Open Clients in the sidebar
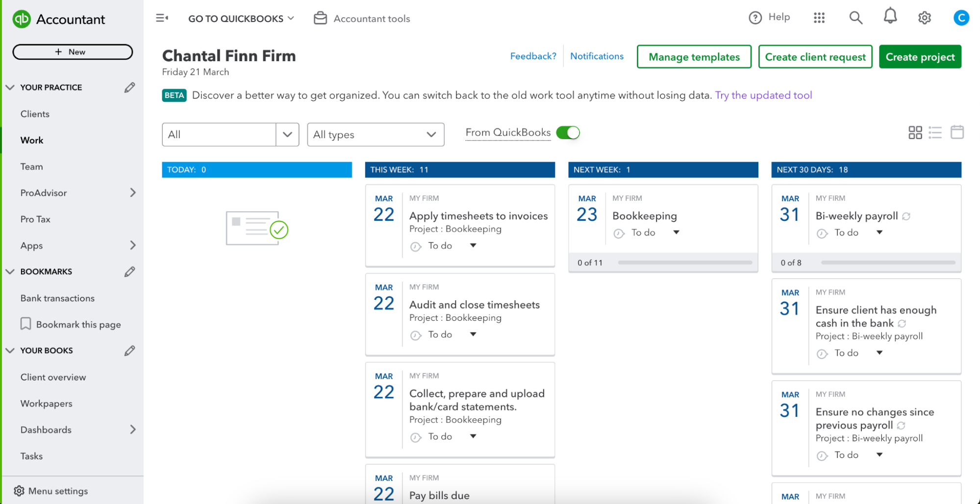Screen dimensions: 980x504 pos(35,114)
